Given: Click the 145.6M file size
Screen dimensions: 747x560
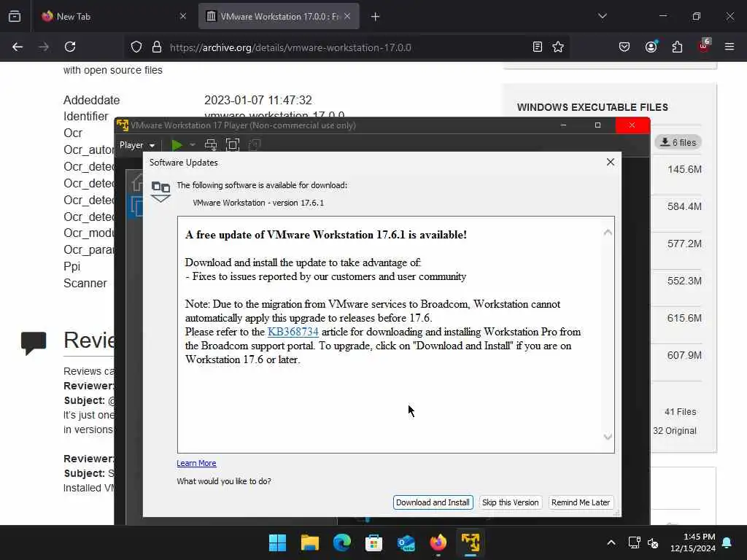Looking at the screenshot, I should coord(684,169).
